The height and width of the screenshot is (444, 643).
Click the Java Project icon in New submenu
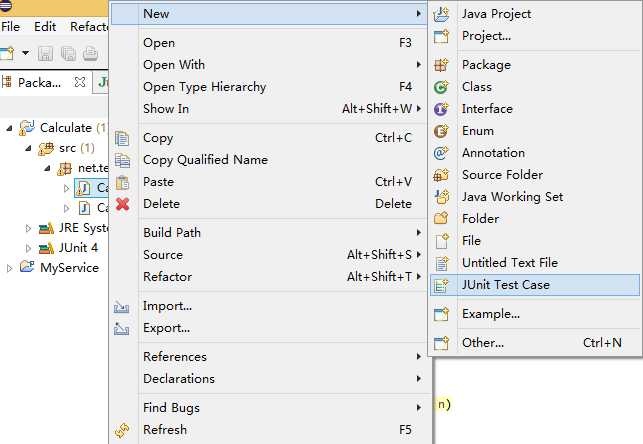pos(441,14)
